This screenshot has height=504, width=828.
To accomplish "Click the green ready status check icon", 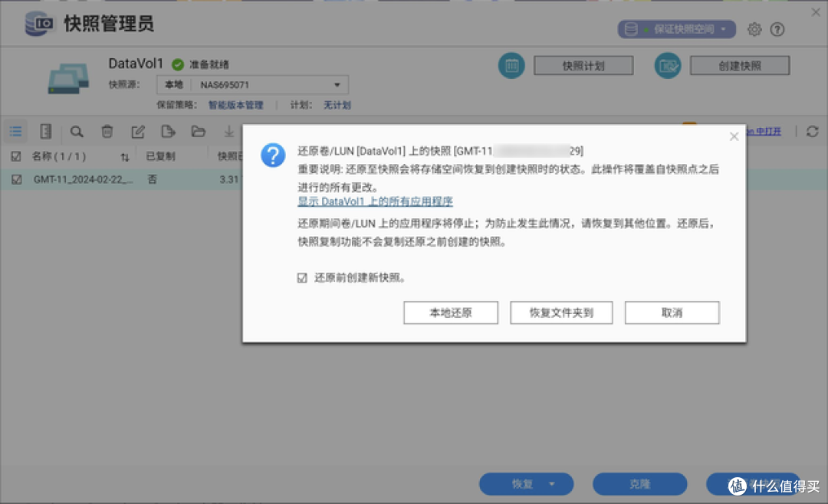I will pos(178,64).
